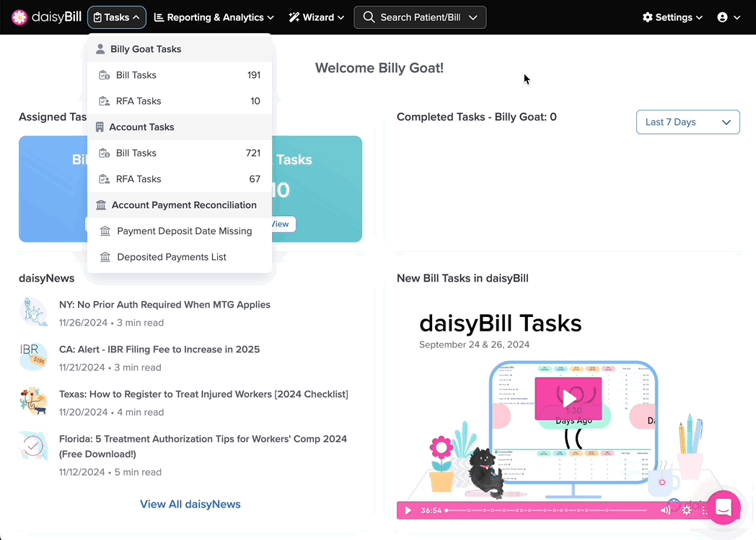Viewport: 756px width, 540px height.
Task: Click View All daisyNews link
Action: 190,505
